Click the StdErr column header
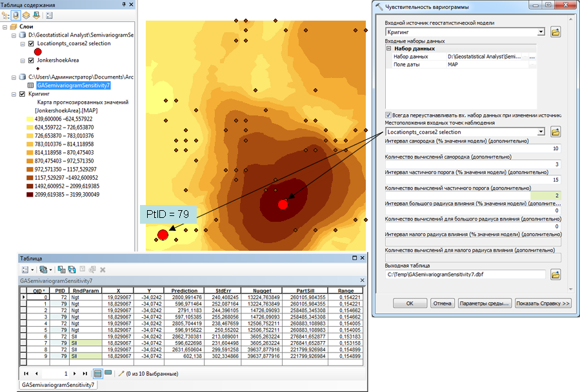Image resolution: width=580 pixels, height=392 pixels. 223,291
